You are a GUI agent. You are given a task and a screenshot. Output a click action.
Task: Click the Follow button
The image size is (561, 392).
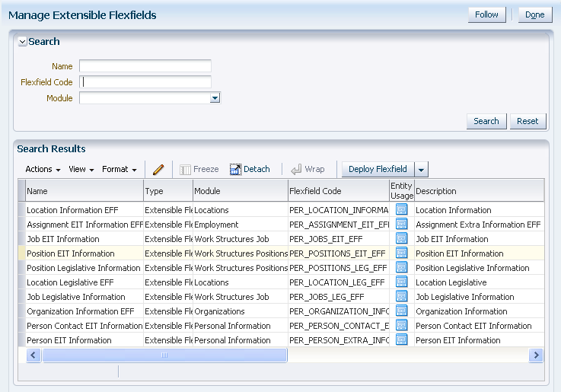click(486, 14)
